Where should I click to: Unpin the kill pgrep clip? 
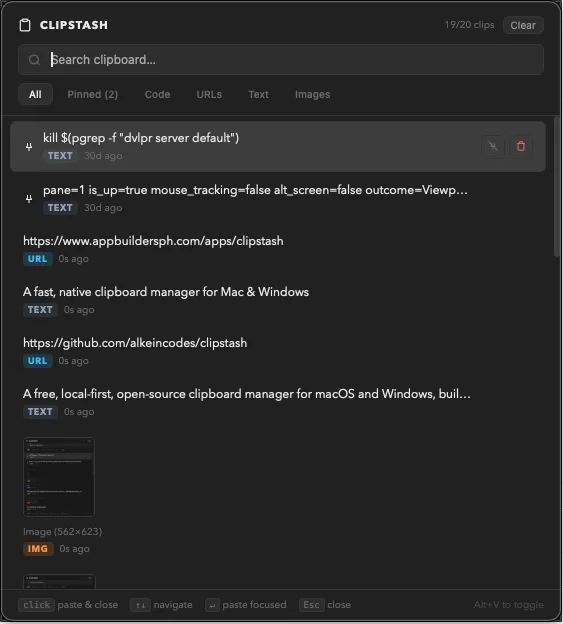(493, 146)
